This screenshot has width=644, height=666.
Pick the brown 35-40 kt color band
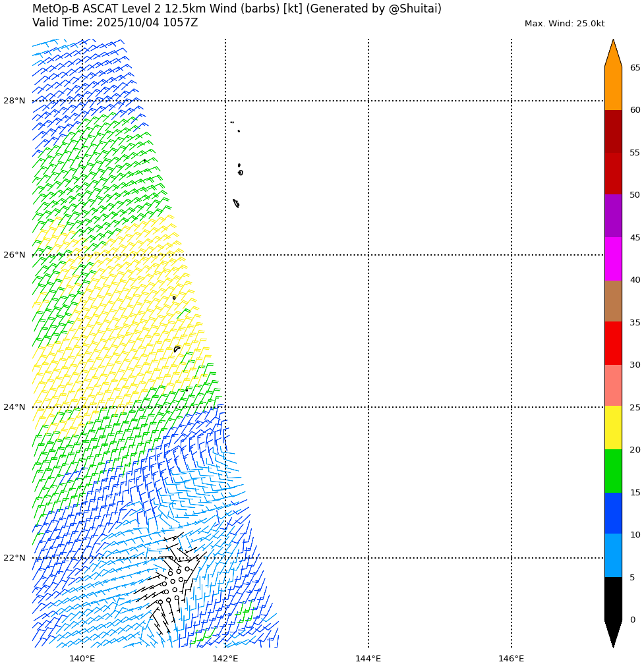pos(613,301)
